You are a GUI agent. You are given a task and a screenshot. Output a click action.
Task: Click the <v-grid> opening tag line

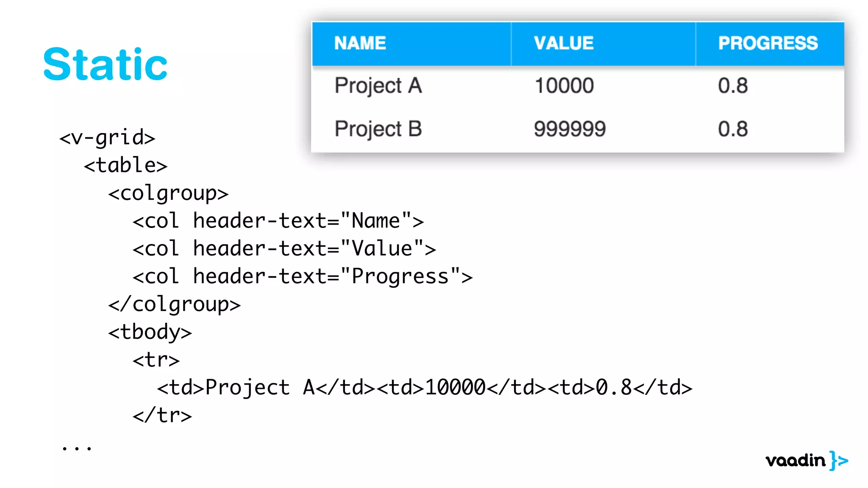[x=107, y=138]
